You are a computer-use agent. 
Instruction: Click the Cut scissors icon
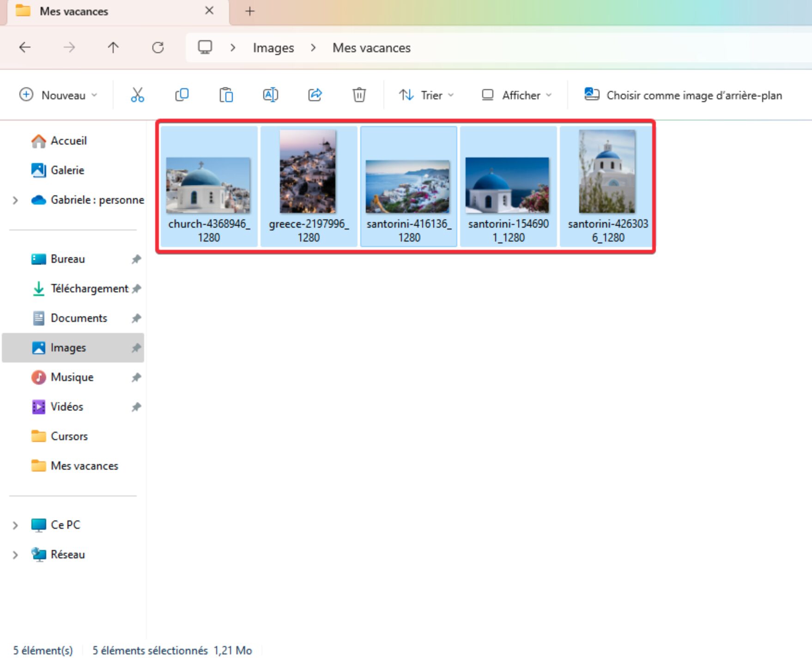(x=137, y=95)
